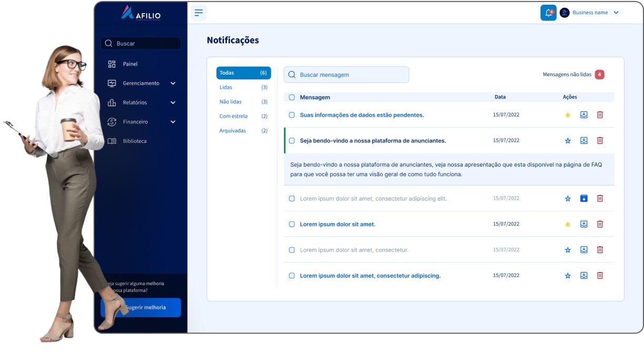The height and width of the screenshot is (355, 644).
Task: Unstar the 'Suas informações de dados' message
Action: [x=568, y=115]
